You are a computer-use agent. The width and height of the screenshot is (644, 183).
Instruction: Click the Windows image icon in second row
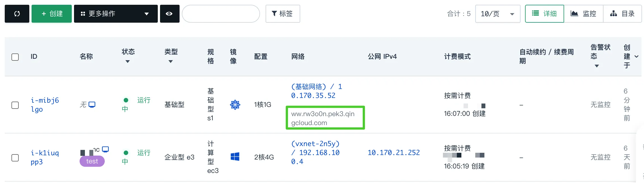[235, 157]
